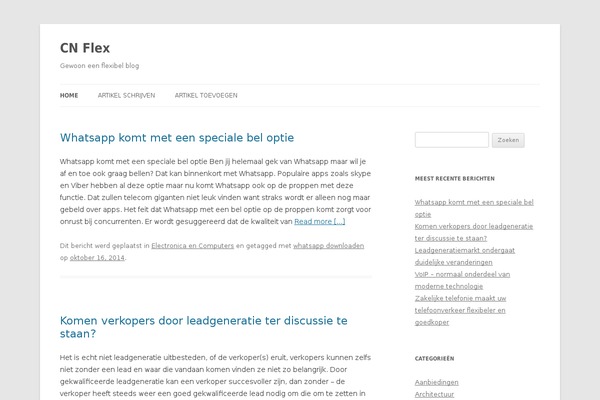The width and height of the screenshot is (600, 400).
Task: Open the CN Flex site title
Action: point(85,48)
